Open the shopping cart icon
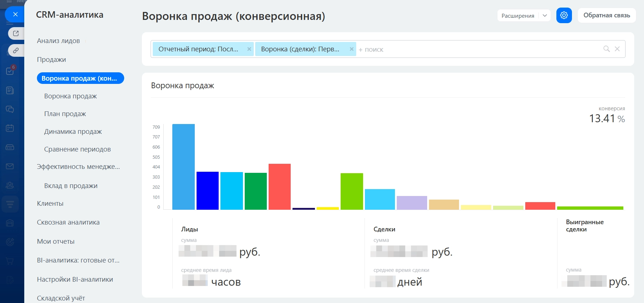The width and height of the screenshot is (644, 303). 10,261
